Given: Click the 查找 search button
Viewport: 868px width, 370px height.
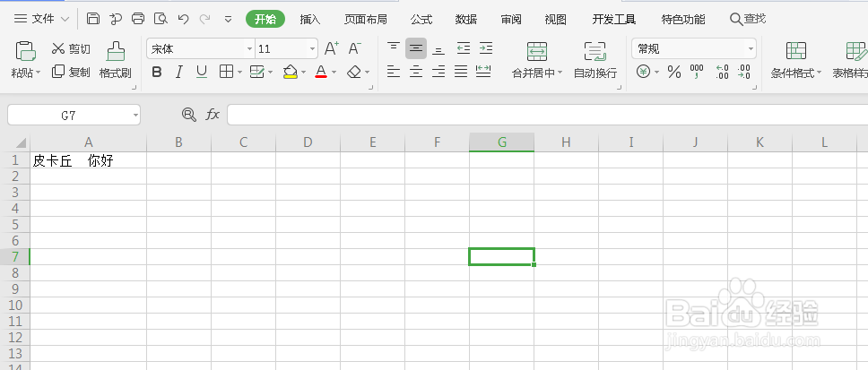Looking at the screenshot, I should pyautogui.click(x=748, y=19).
